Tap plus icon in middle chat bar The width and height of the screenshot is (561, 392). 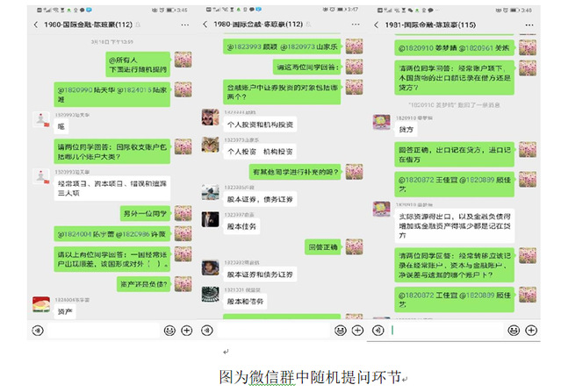pos(357,331)
